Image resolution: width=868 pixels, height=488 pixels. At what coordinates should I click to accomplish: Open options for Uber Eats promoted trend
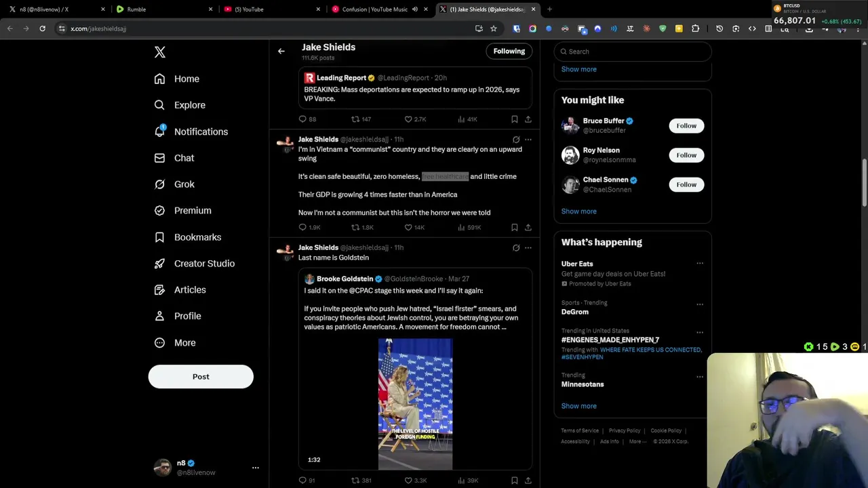[700, 264]
